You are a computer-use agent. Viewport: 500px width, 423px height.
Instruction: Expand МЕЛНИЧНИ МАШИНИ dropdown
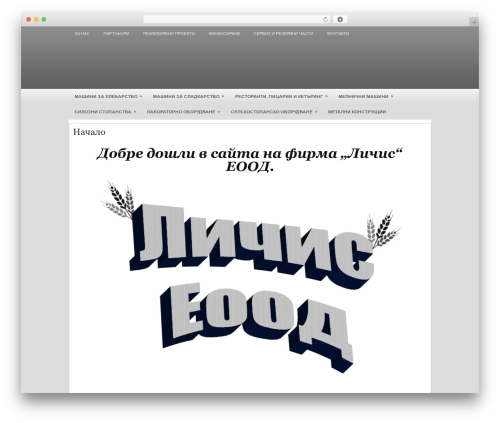click(x=366, y=96)
